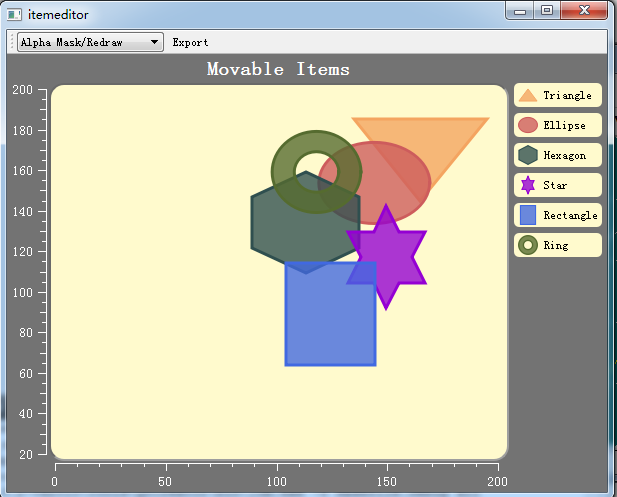Toggle the Ring legend entry label
617x497 pixels.
tap(556, 246)
